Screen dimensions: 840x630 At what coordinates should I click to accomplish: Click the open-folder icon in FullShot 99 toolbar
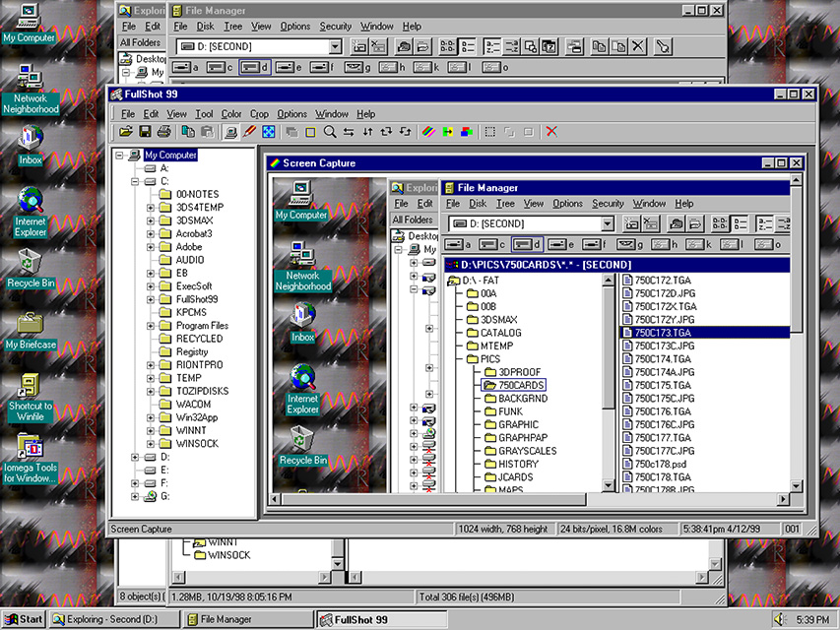coord(126,132)
